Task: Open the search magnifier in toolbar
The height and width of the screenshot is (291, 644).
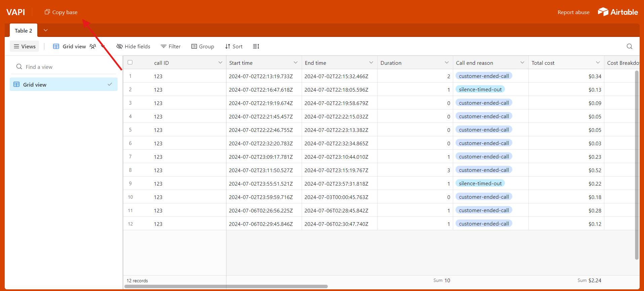Action: point(629,46)
